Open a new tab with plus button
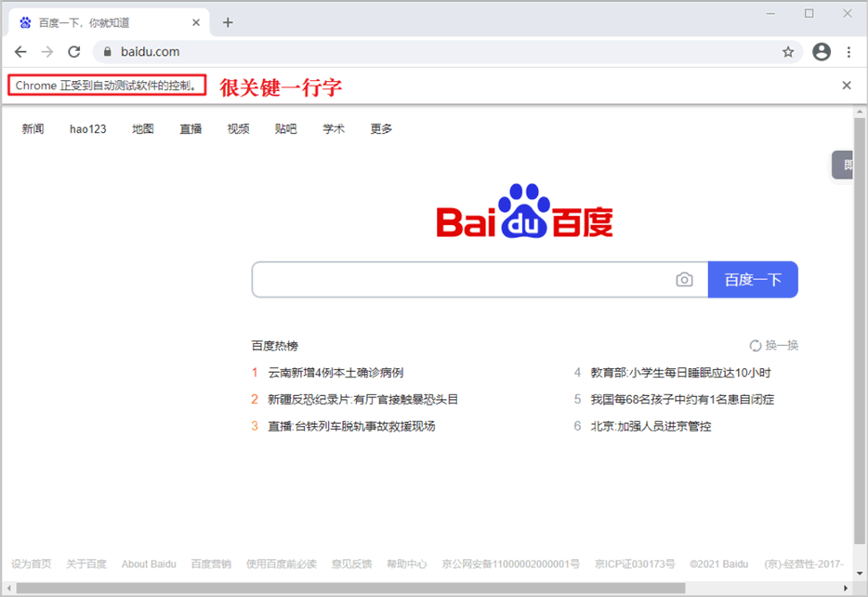 pos(228,22)
